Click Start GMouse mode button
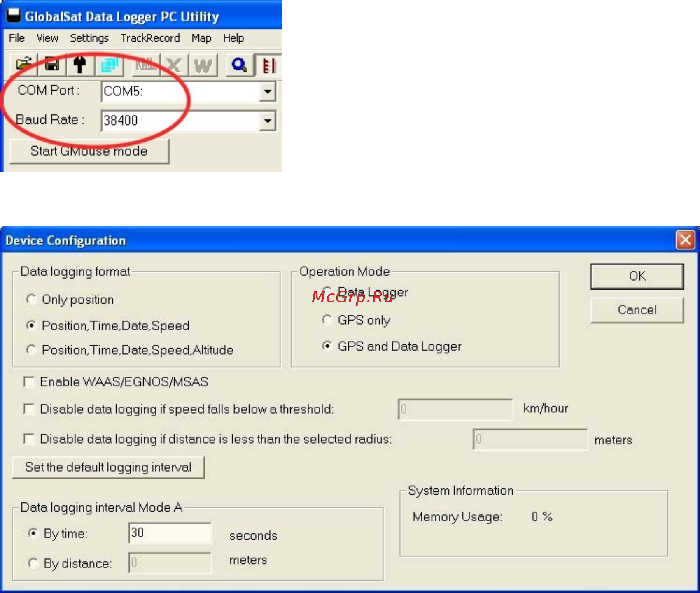Screen dimensions: 700x593 [89, 151]
